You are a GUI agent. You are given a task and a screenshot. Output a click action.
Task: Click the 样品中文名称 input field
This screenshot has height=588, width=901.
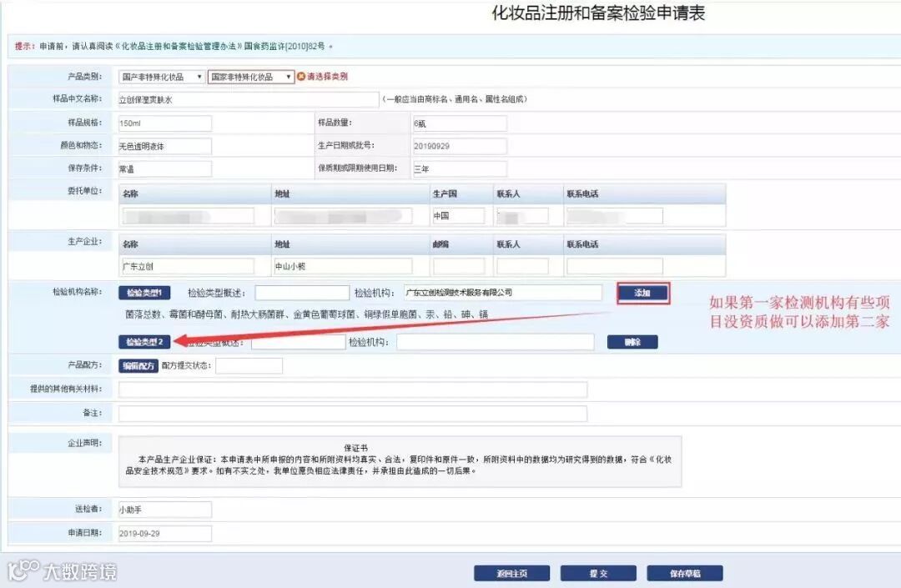(249, 99)
